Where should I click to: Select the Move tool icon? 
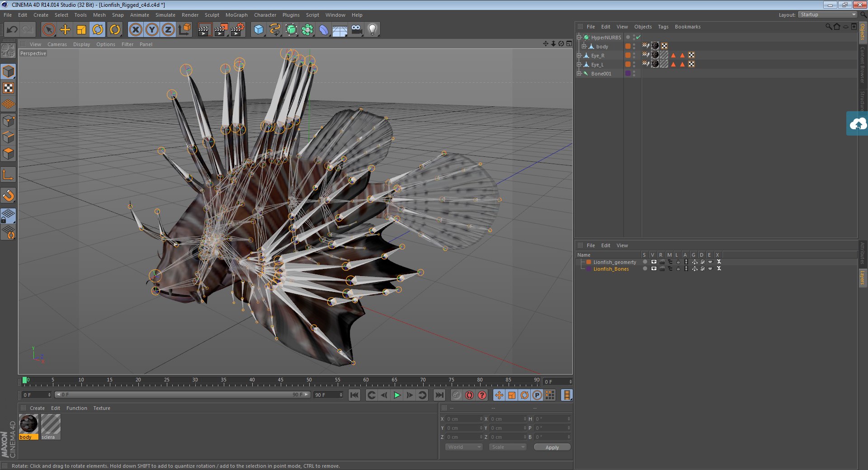click(65, 30)
